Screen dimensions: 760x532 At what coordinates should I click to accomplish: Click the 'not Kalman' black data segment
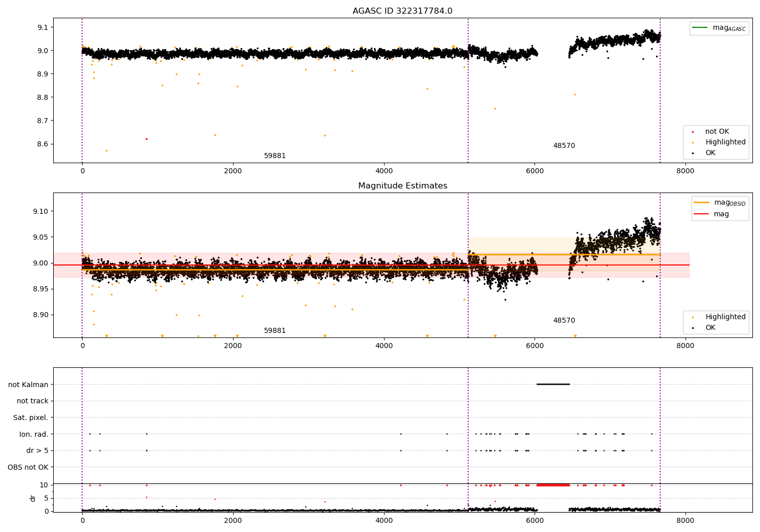[x=553, y=384]
